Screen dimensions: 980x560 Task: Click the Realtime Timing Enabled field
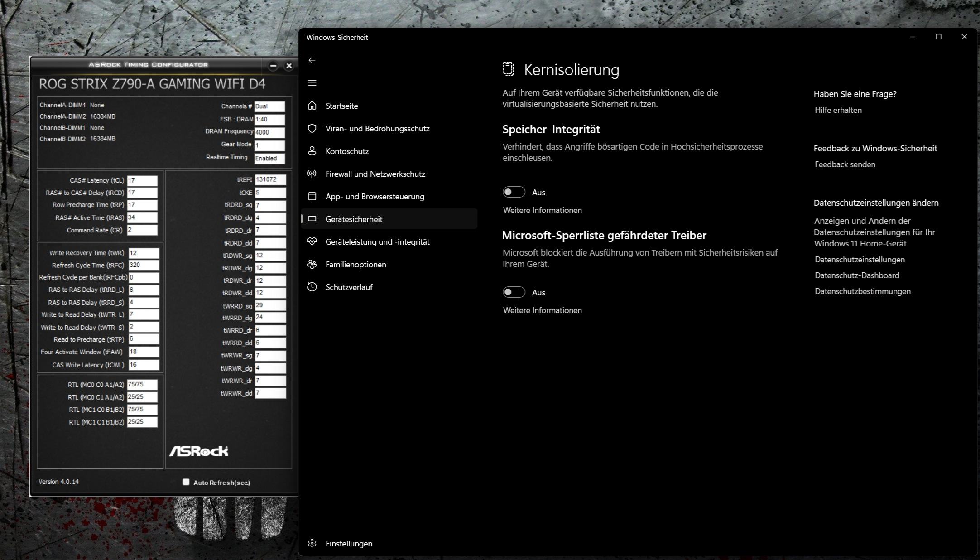point(269,158)
